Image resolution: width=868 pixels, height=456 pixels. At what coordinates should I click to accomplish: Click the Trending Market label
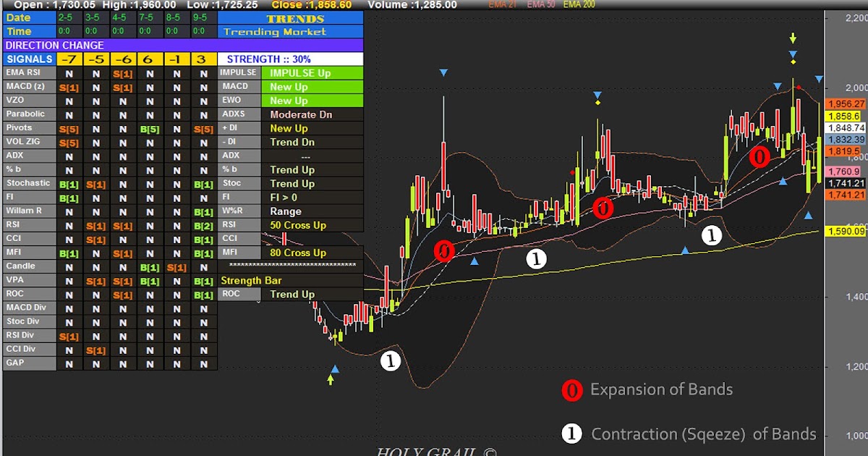[275, 32]
